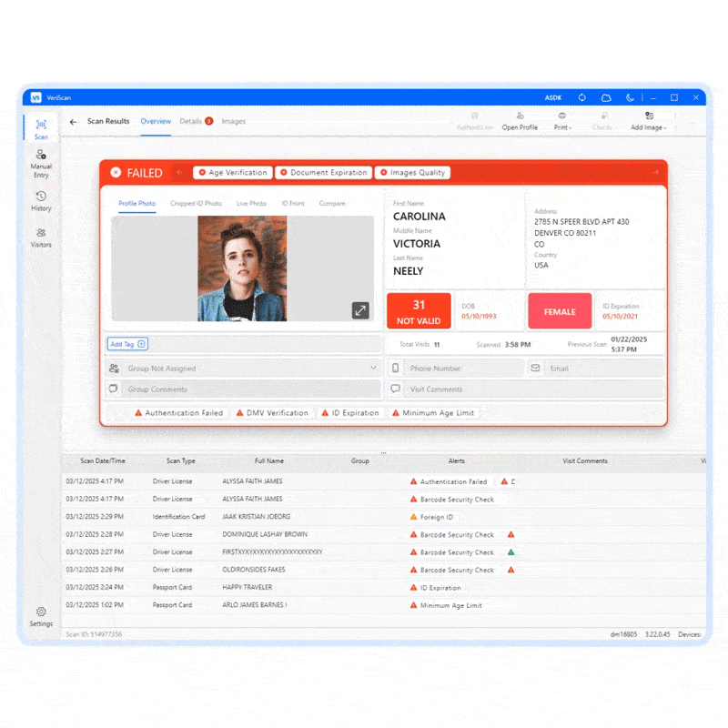This screenshot has height=728, width=728.
Task: Click the Group column header
Action: pyautogui.click(x=359, y=461)
